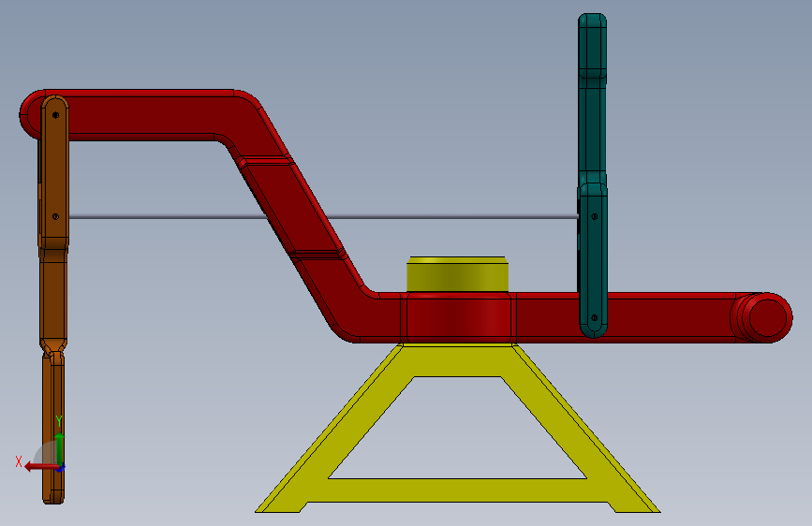Select the thin gray horizontal connecting rod
This screenshot has width=812, height=526.
[x=324, y=217]
